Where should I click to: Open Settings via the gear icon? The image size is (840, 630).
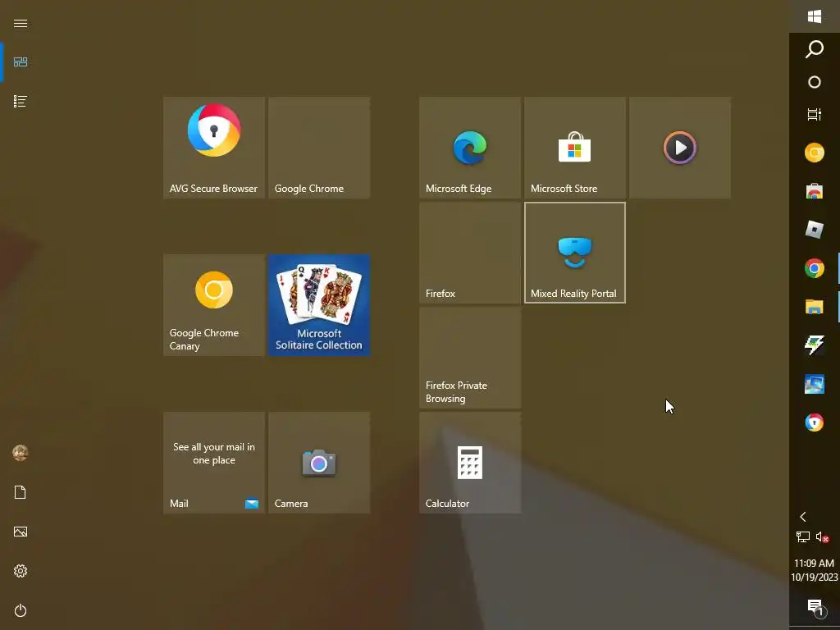[21, 571]
